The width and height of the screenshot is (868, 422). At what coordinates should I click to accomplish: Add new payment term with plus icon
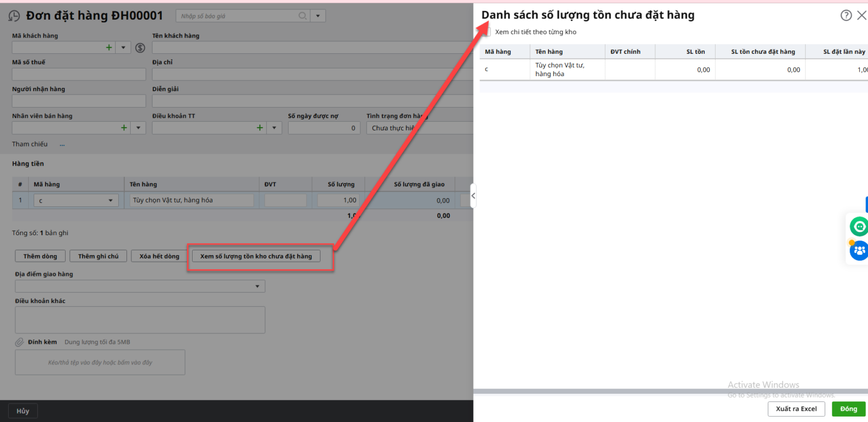260,128
